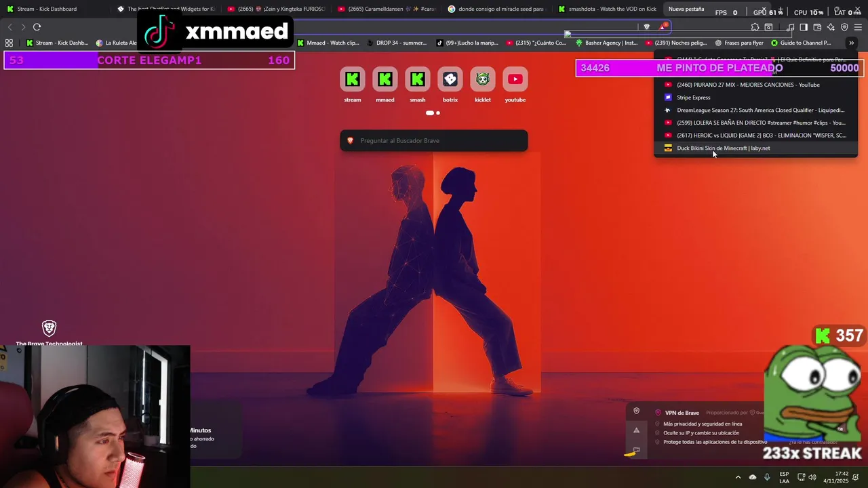The height and width of the screenshot is (488, 868).
Task: Click the Talk camera icon in widget
Action: 636,449
